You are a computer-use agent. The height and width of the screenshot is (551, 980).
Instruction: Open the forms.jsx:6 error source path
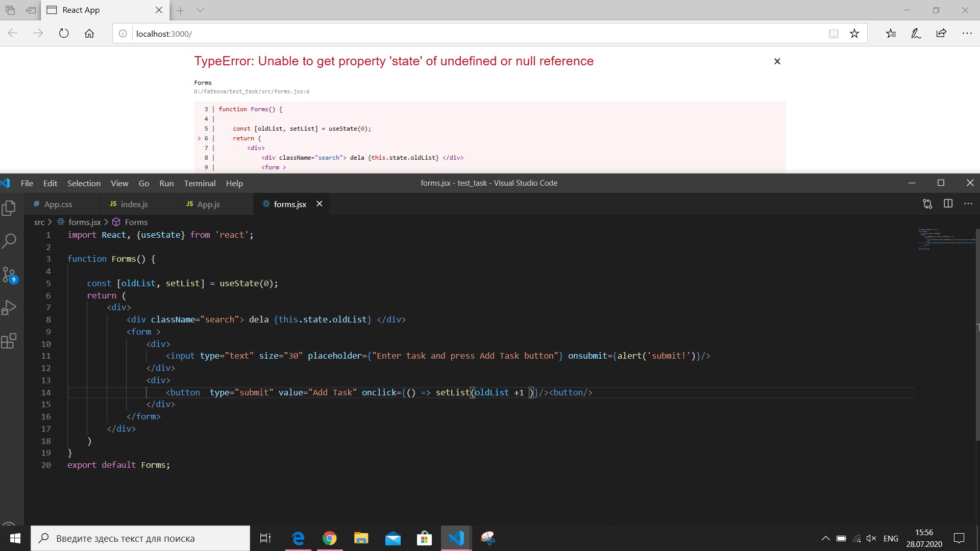[252, 91]
